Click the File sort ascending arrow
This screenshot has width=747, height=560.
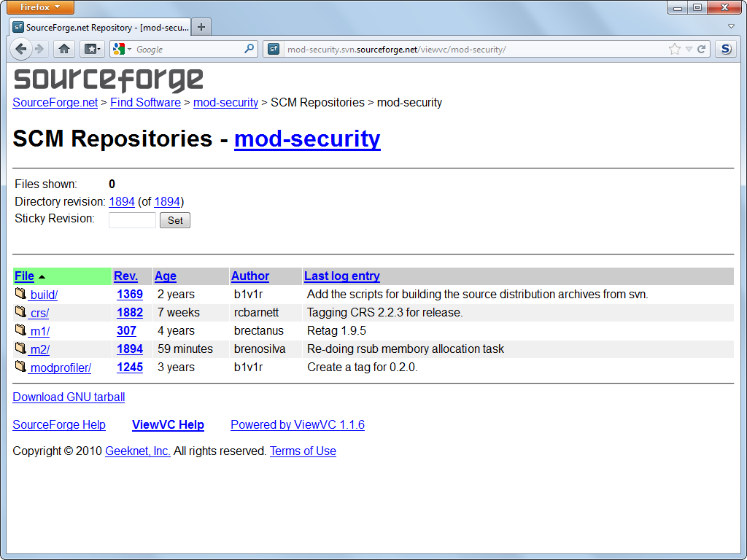click(x=42, y=276)
